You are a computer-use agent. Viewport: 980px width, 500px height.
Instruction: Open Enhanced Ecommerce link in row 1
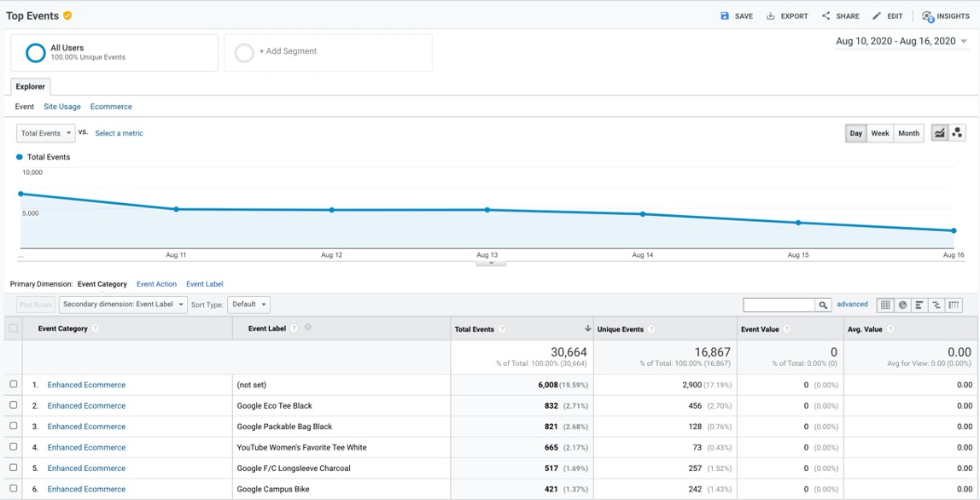86,385
